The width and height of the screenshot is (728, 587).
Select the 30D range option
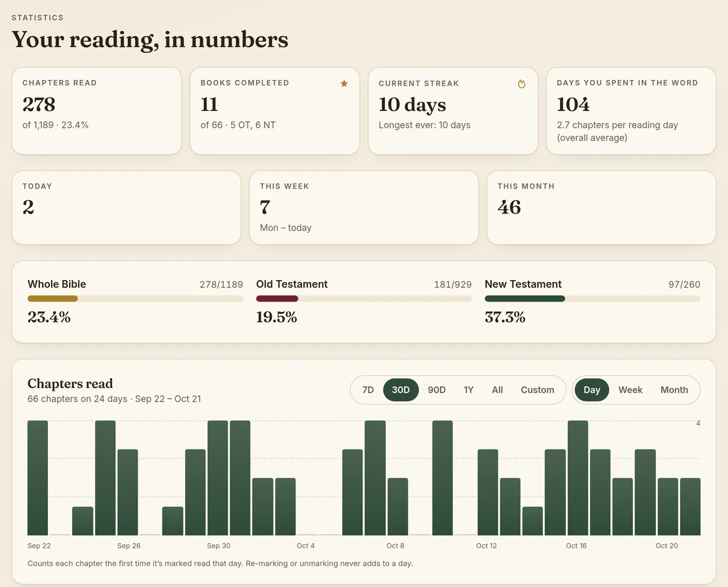click(x=401, y=390)
